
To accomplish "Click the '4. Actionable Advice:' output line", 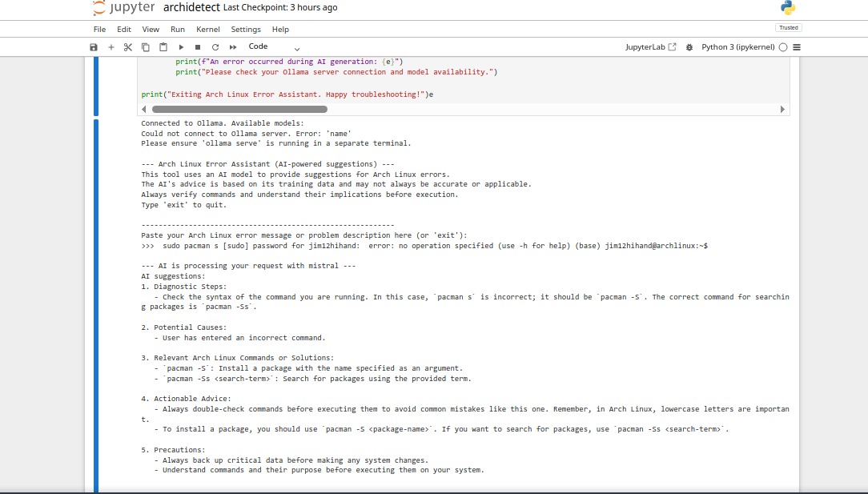I will click(x=186, y=399).
